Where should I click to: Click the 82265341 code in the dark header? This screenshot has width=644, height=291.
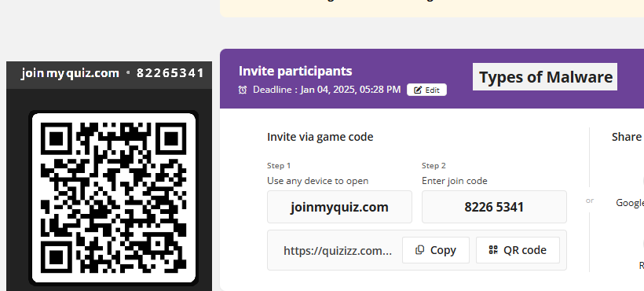click(x=170, y=73)
